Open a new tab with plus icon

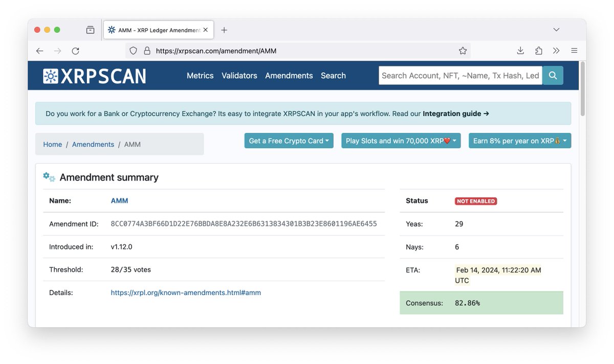[x=224, y=30]
